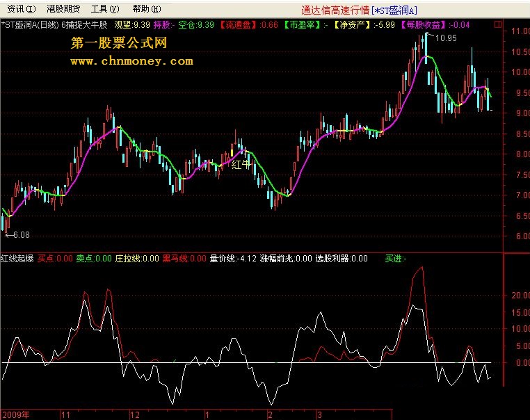Click the 涨幅前兆:0.00 value

(x=286, y=259)
